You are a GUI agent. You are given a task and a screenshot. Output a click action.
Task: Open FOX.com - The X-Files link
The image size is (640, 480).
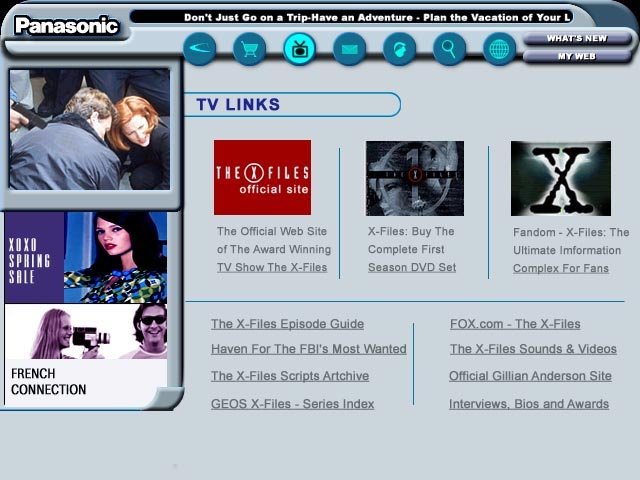(x=515, y=324)
